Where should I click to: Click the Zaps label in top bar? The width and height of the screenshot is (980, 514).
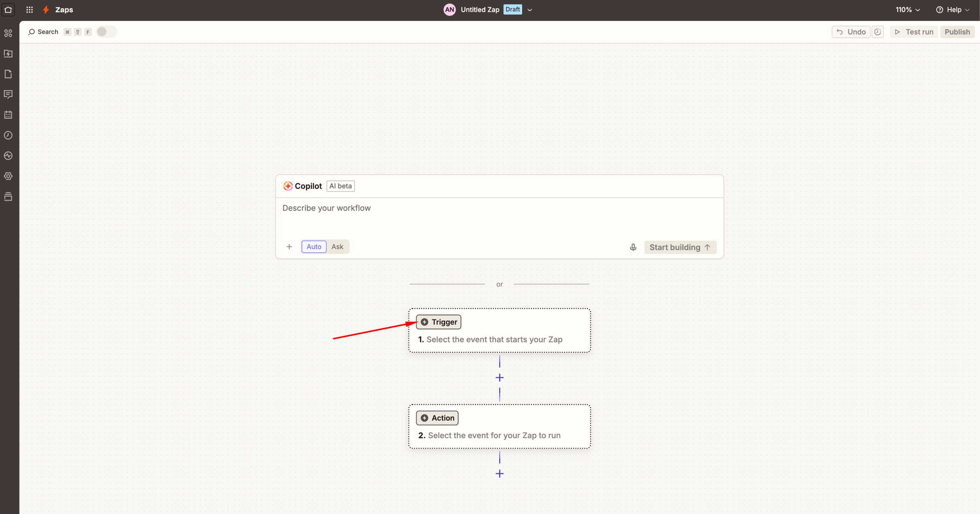64,10
